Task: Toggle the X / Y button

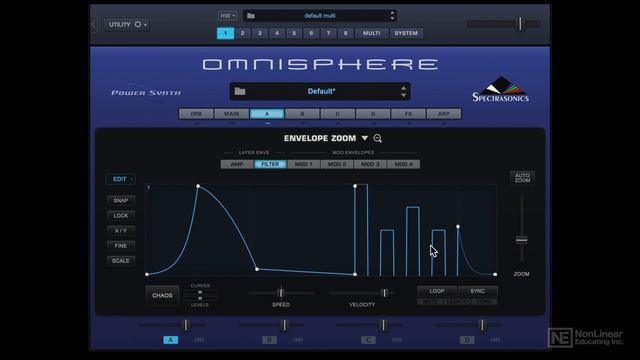Action: click(121, 231)
